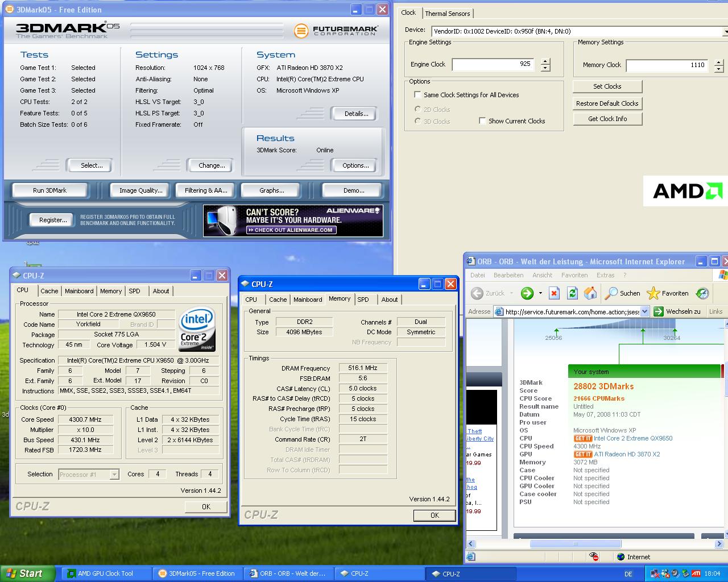Click the Suchen magnifier icon
728x582 pixels.
(x=611, y=293)
